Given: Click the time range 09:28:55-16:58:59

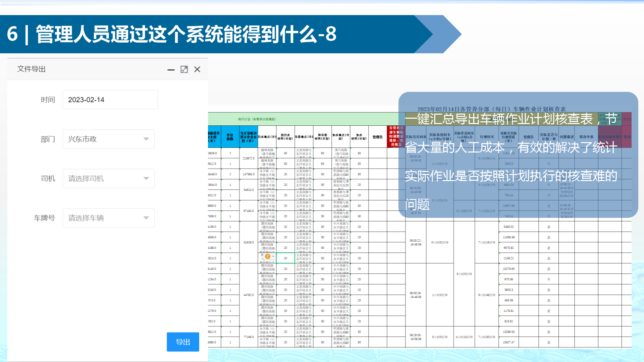Looking at the screenshot, I should [416, 337].
